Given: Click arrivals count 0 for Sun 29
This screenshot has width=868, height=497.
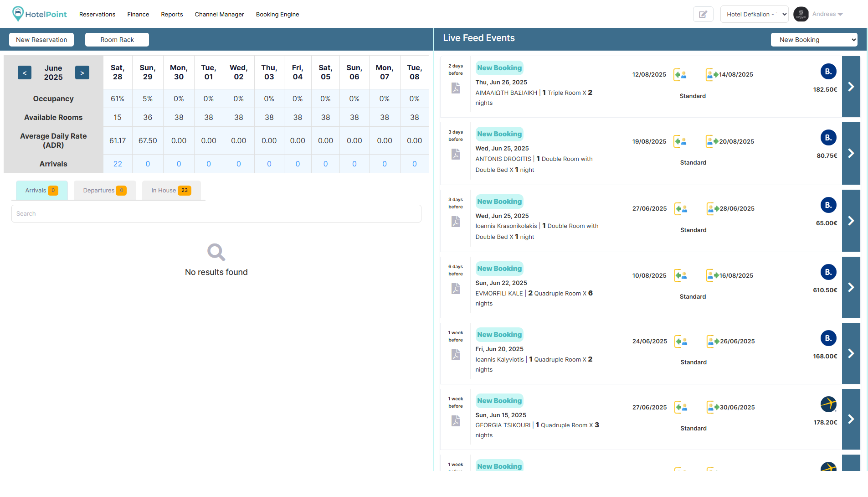Looking at the screenshot, I should coord(148,164).
